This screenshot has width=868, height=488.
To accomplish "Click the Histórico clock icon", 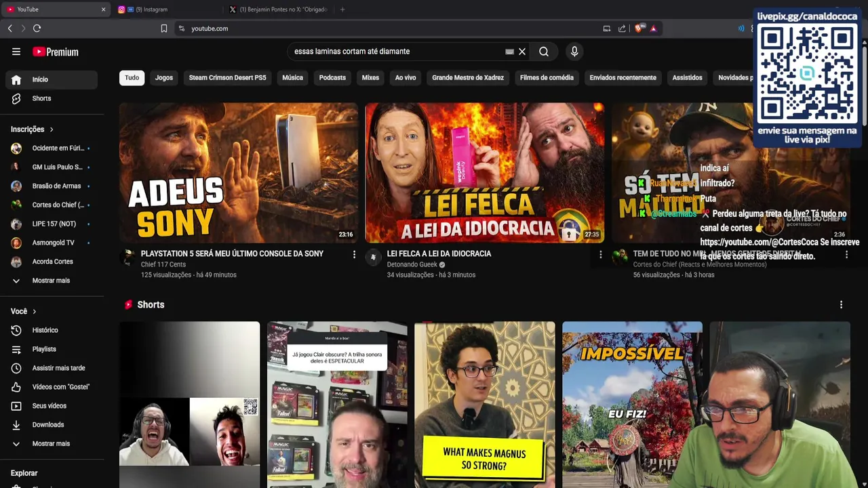I will pyautogui.click(x=16, y=330).
